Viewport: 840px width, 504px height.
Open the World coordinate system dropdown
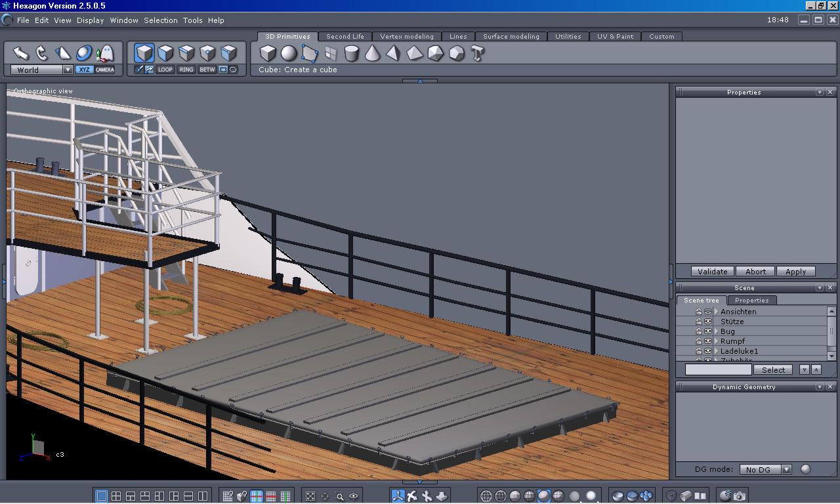click(67, 70)
